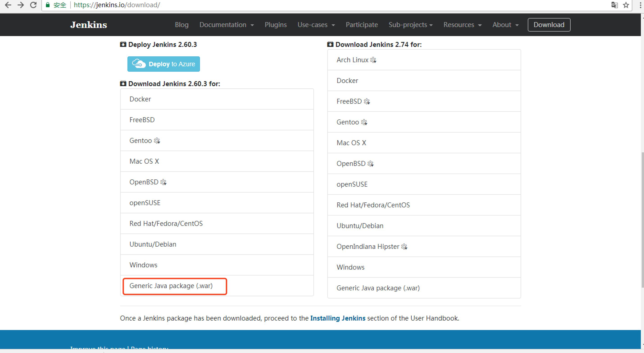Screen dimensions: 644x353
Task: Click community icon beside OpenIndiana Hipster
Action: [x=404, y=247]
